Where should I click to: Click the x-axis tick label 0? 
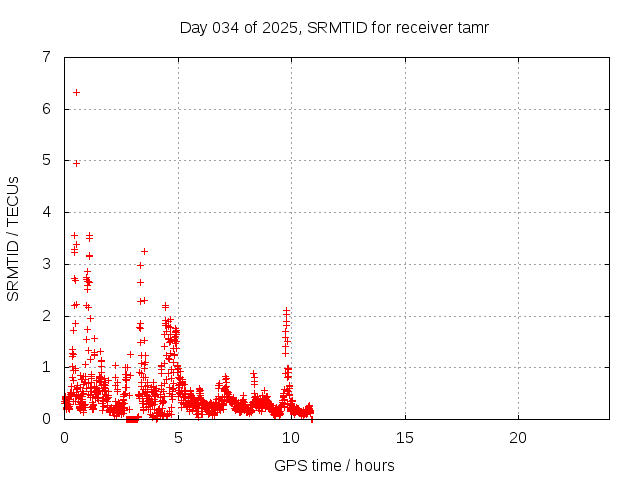pyautogui.click(x=64, y=437)
